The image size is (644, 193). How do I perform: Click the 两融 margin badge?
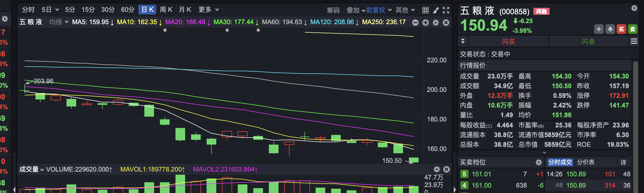click(x=541, y=11)
